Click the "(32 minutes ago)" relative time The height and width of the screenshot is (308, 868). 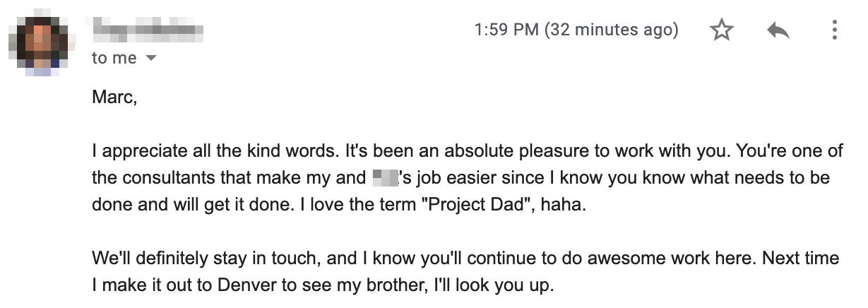(612, 30)
